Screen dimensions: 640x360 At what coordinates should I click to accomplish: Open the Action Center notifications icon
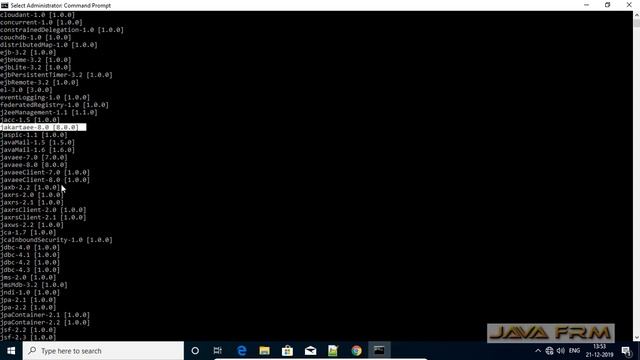pos(626,351)
